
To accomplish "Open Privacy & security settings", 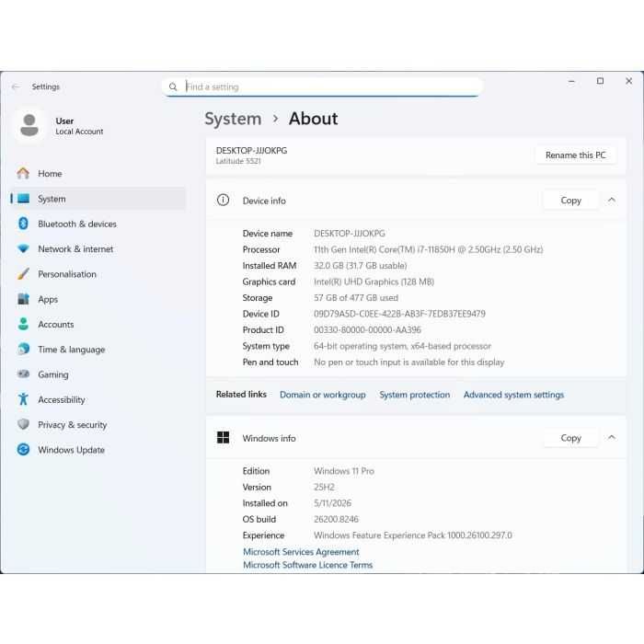I will click(98, 424).
